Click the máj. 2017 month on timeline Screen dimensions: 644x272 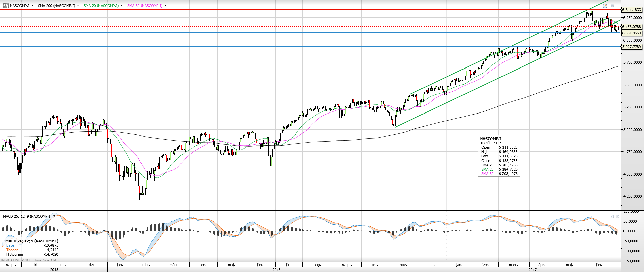[x=569, y=265]
